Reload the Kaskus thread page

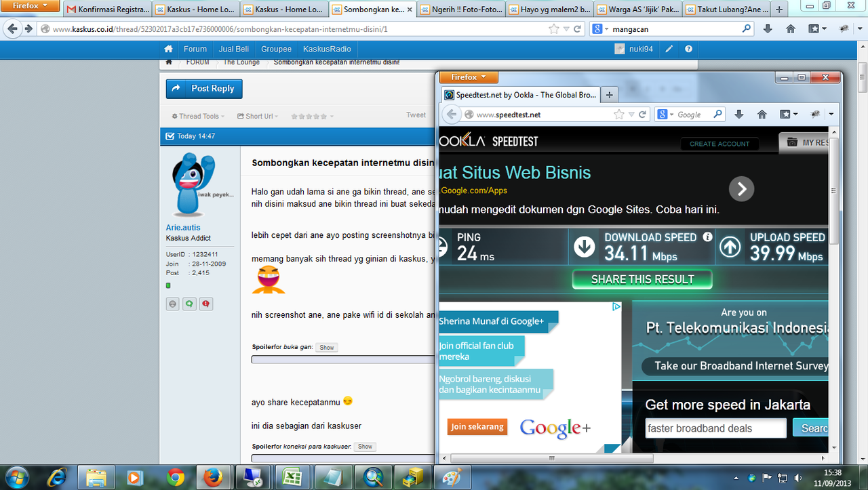(577, 29)
